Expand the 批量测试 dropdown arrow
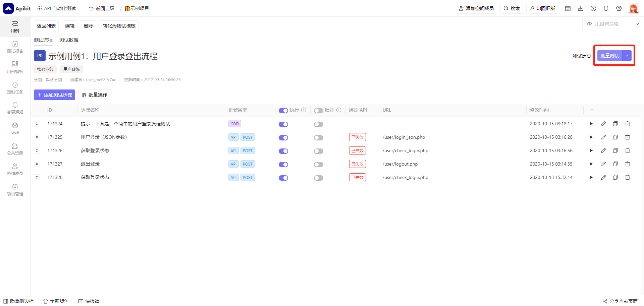Screen dimensions: 644x306 coord(627,56)
